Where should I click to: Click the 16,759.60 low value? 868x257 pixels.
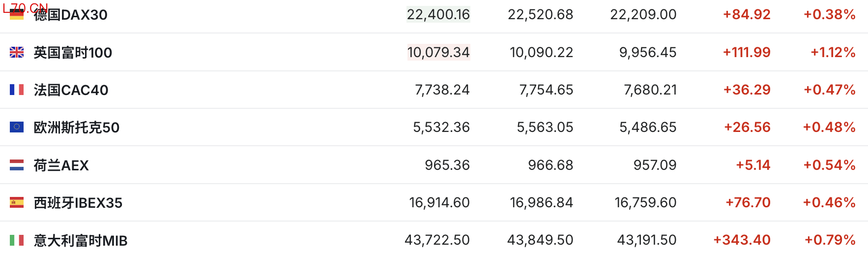pyautogui.click(x=645, y=202)
